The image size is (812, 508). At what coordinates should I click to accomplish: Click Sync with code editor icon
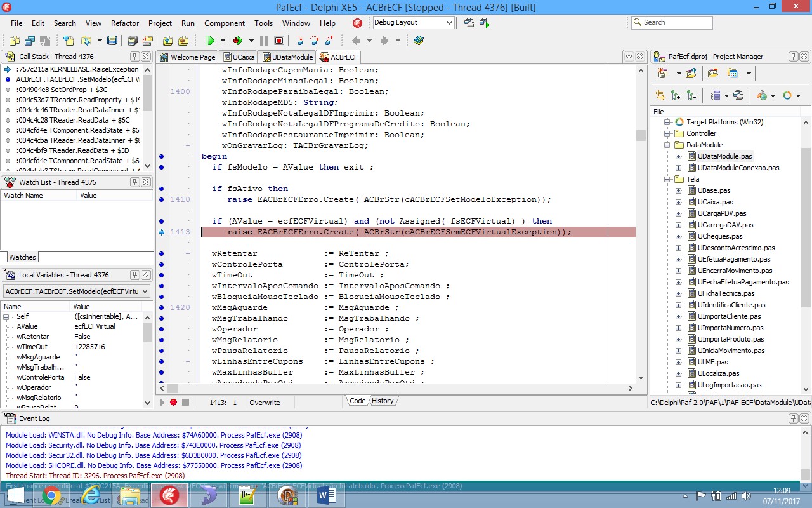(660, 95)
